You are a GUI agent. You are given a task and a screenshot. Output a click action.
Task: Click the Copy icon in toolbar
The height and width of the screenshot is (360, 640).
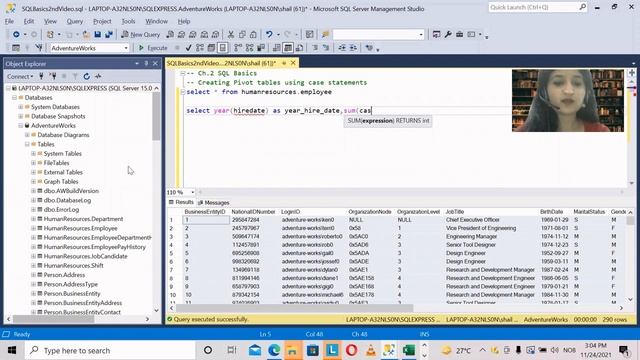[x=242, y=35]
